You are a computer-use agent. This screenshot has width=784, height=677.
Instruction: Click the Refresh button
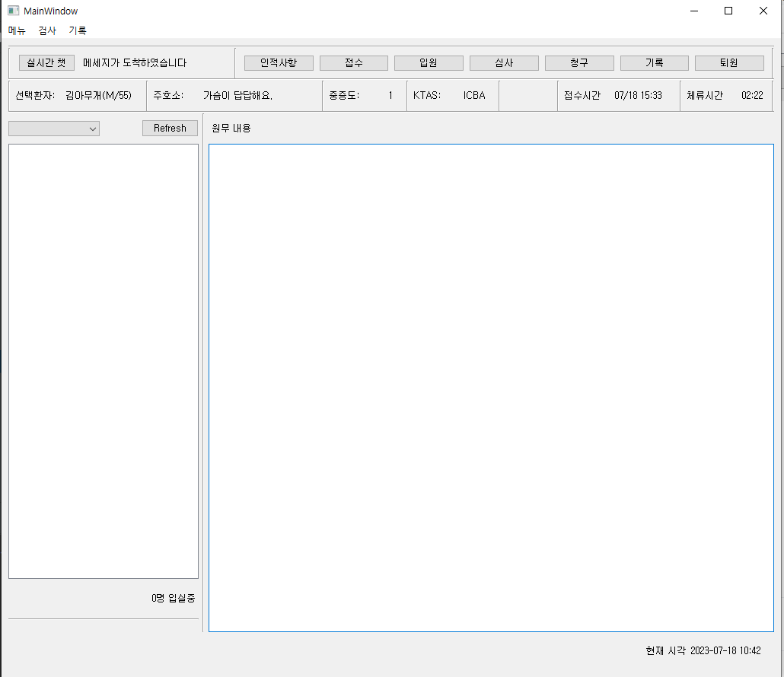[170, 129]
